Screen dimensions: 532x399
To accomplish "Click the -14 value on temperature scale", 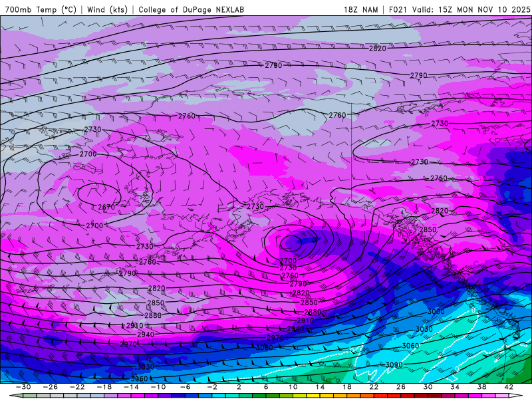I will [x=131, y=387].
